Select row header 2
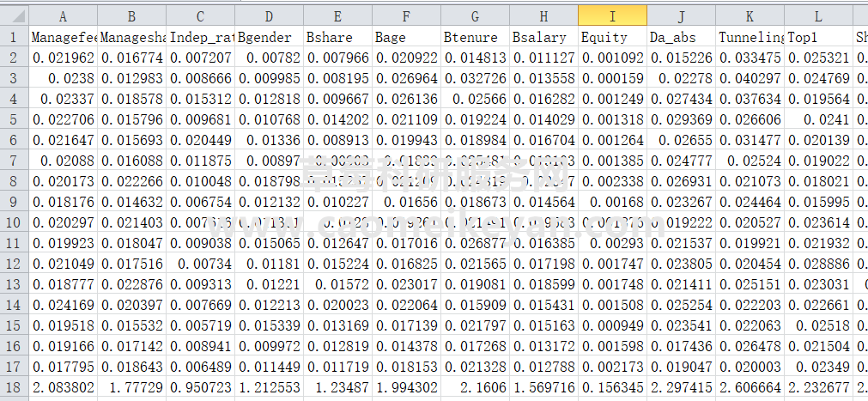Screen dimensions: 868x401 tap(15, 58)
